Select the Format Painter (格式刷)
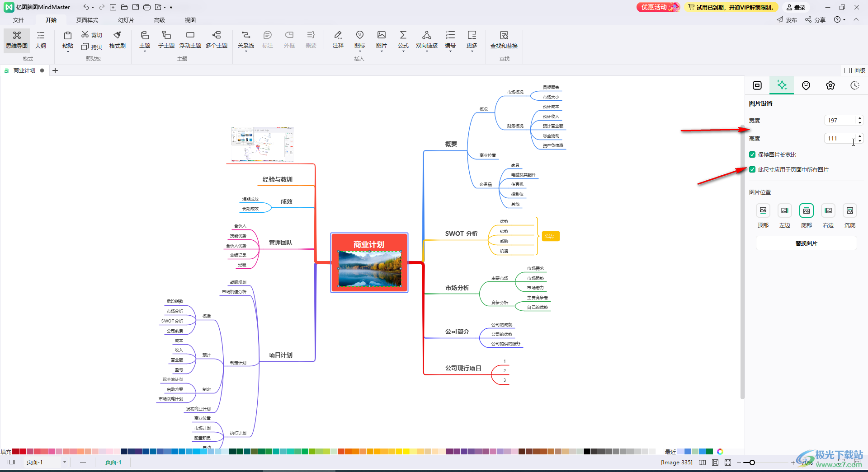The width and height of the screenshot is (868, 472). click(x=118, y=40)
